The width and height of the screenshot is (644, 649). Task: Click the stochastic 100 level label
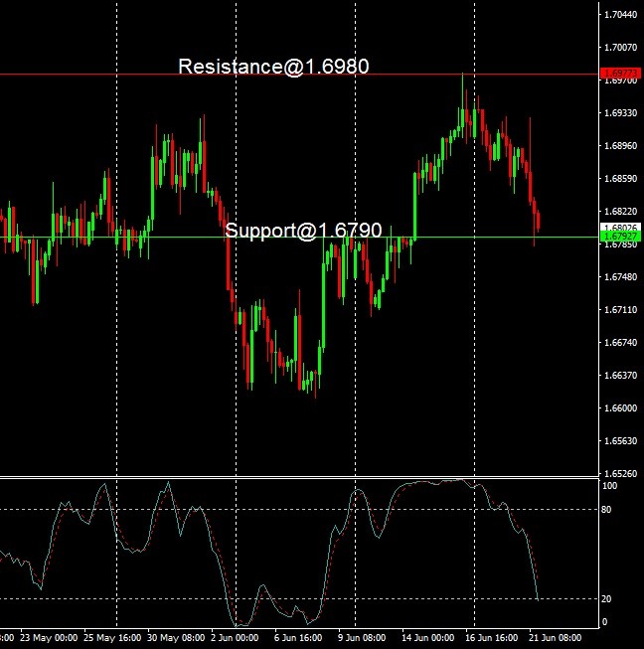tap(609, 486)
